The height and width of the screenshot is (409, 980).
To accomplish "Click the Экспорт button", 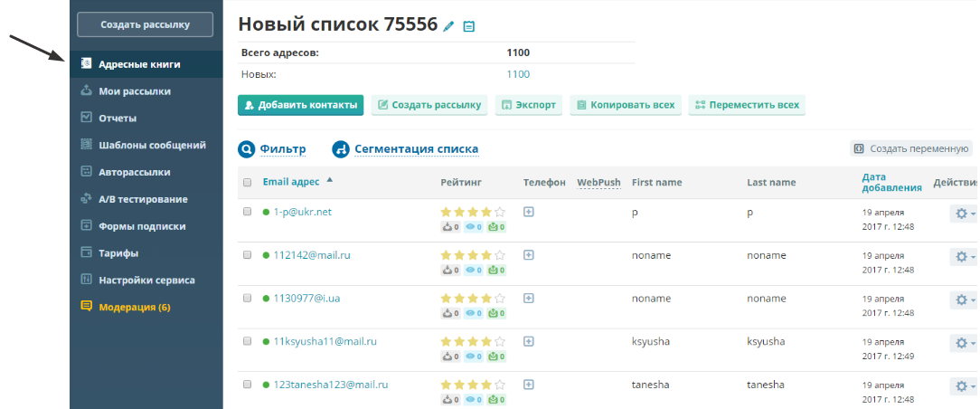I will [529, 104].
